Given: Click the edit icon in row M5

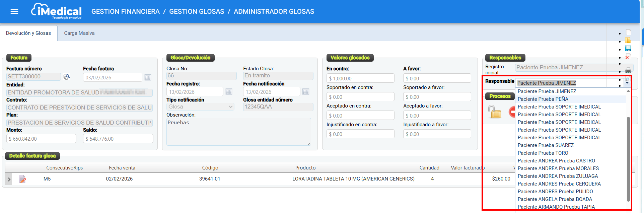Looking at the screenshot, I should point(22,179).
